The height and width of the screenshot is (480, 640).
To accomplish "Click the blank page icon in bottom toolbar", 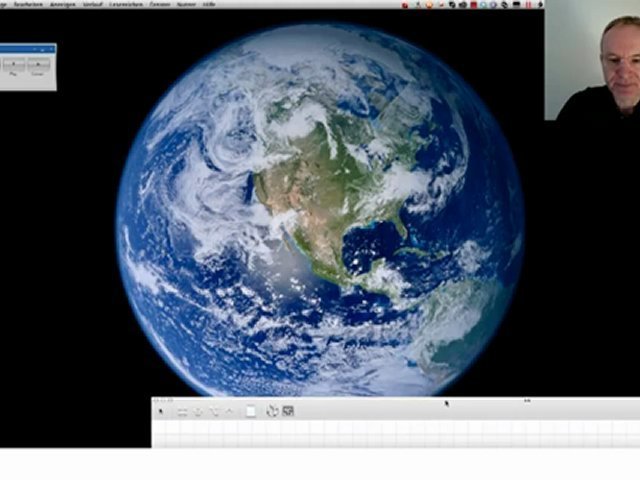I will [x=250, y=411].
